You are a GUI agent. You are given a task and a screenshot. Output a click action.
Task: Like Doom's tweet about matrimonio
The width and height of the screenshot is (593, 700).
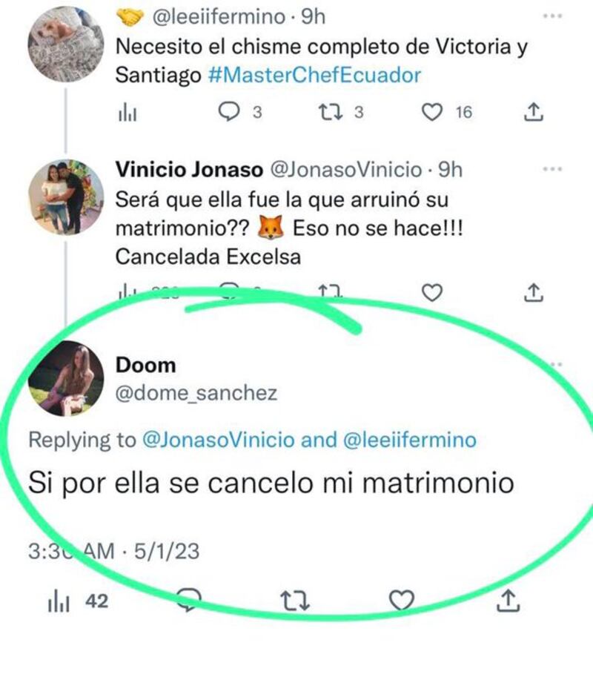point(401,601)
